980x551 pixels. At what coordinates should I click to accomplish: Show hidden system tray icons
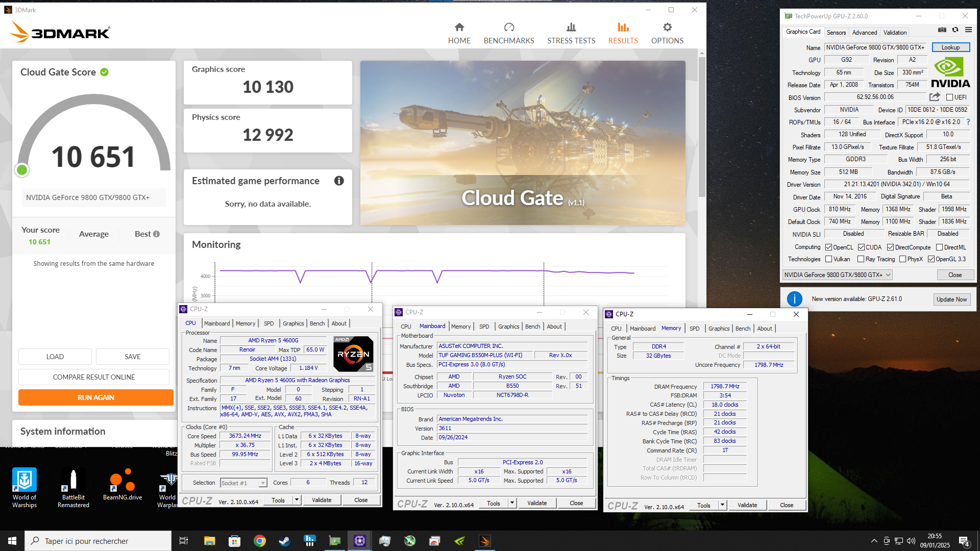pyautogui.click(x=874, y=541)
